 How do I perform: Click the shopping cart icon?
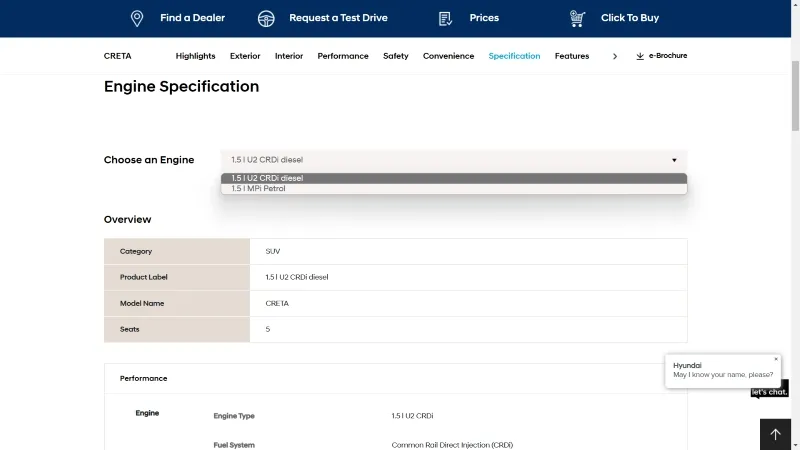click(577, 18)
